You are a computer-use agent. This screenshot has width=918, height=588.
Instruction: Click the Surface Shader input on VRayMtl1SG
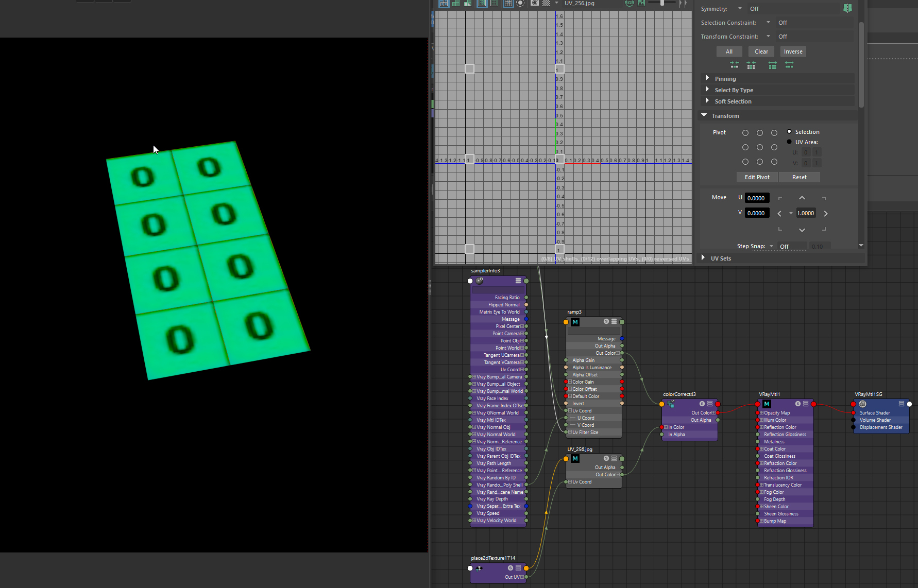point(853,413)
